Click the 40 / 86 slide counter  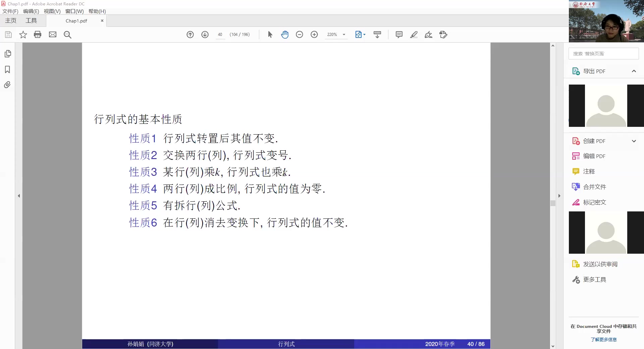click(x=476, y=344)
